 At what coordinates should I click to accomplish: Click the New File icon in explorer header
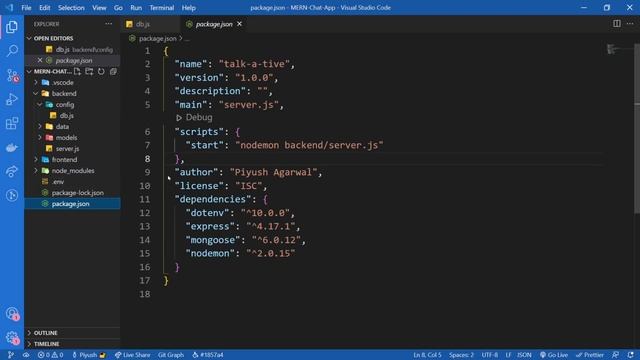click(77, 71)
